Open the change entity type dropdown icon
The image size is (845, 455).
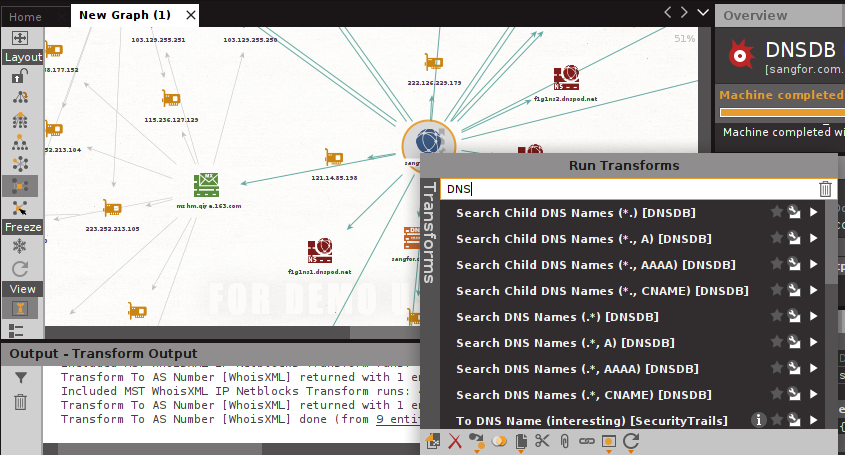pos(476,442)
